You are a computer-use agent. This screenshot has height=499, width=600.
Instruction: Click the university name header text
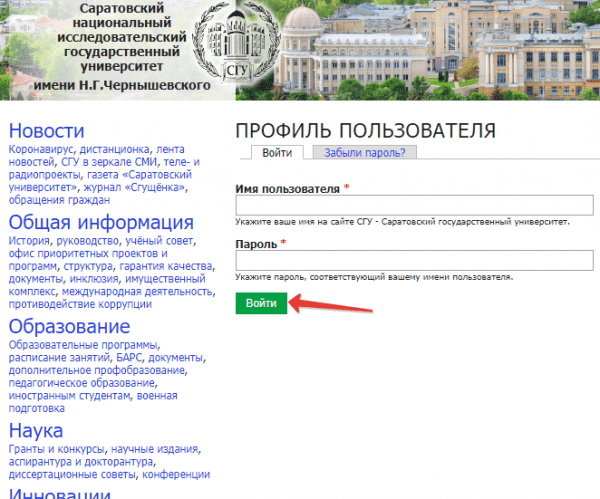(122, 47)
